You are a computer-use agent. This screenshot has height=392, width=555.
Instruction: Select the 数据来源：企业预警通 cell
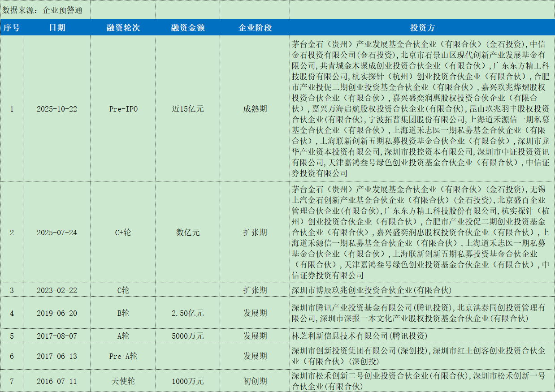tap(45, 9)
